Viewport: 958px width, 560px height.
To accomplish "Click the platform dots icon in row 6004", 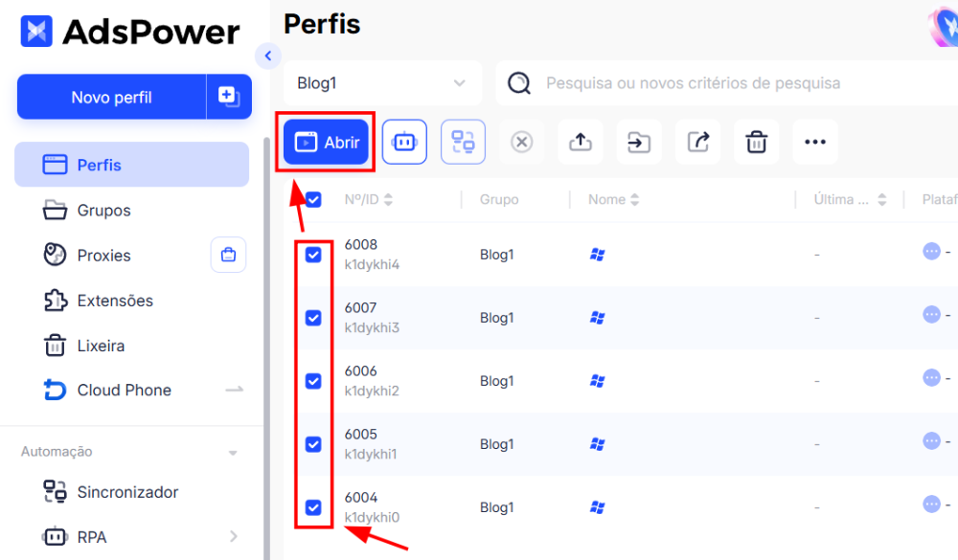I will tap(932, 504).
